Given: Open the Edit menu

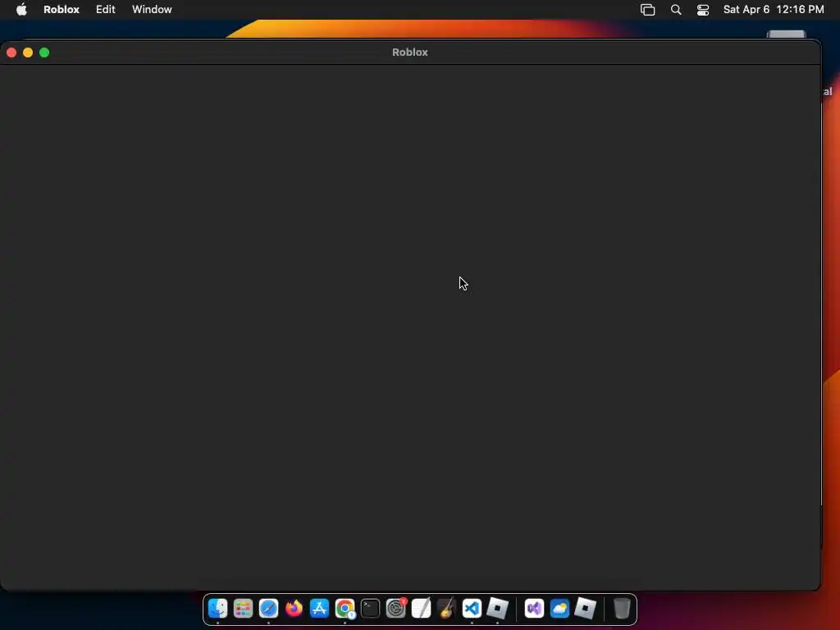Looking at the screenshot, I should pyautogui.click(x=106, y=9).
